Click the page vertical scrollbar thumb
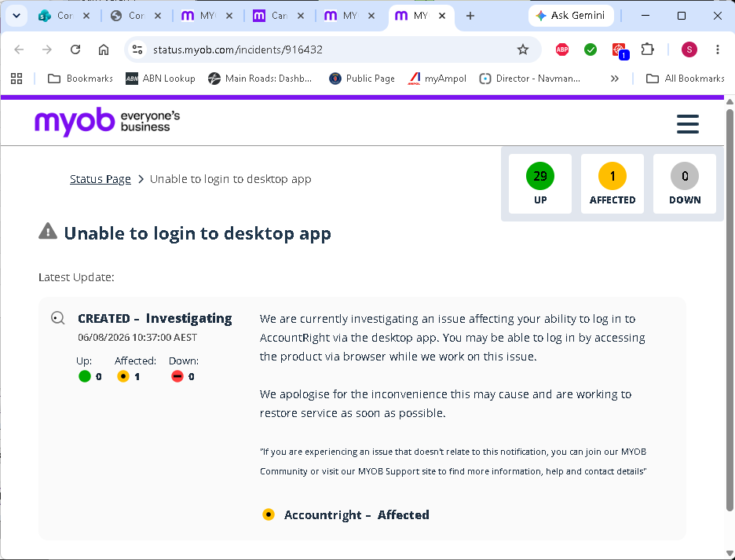 (730, 309)
